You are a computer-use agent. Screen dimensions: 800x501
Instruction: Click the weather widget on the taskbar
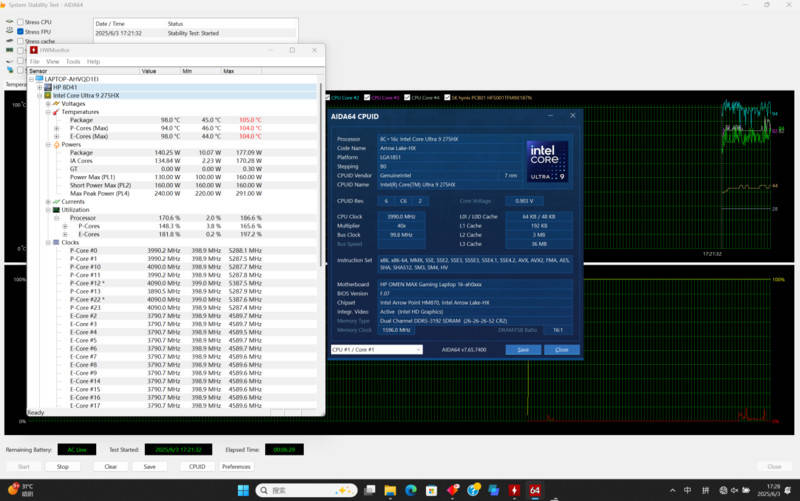pyautogui.click(x=20, y=490)
